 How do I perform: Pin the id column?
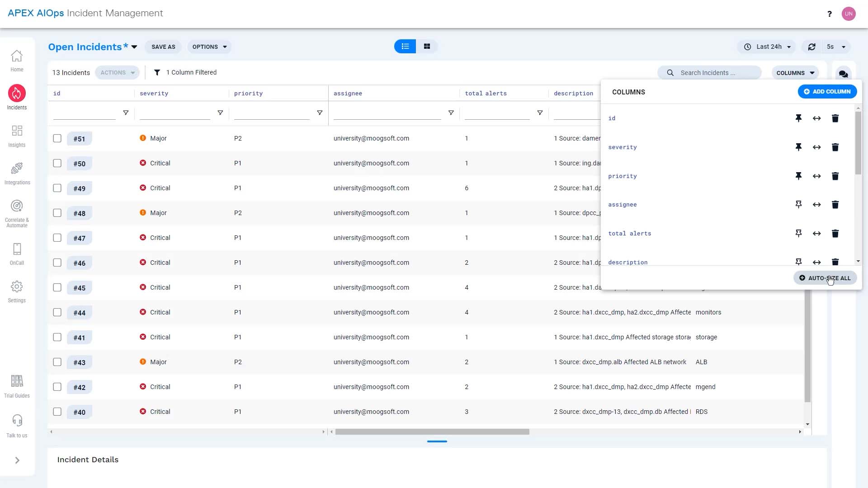(799, 118)
